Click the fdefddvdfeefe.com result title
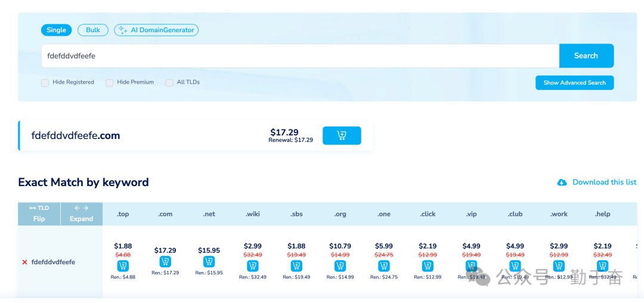Image resolution: width=644 pixels, height=303 pixels. (76, 135)
